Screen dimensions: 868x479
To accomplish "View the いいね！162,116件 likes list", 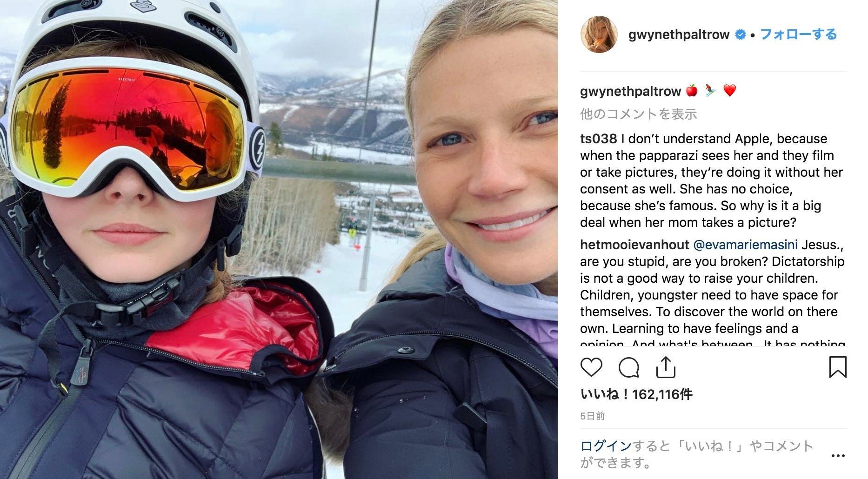I will click(636, 394).
